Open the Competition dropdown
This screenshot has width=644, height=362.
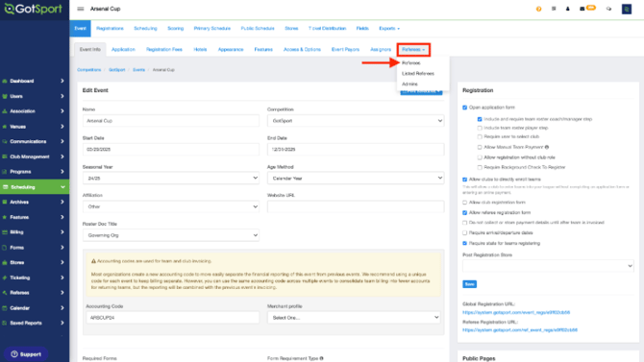(x=356, y=121)
